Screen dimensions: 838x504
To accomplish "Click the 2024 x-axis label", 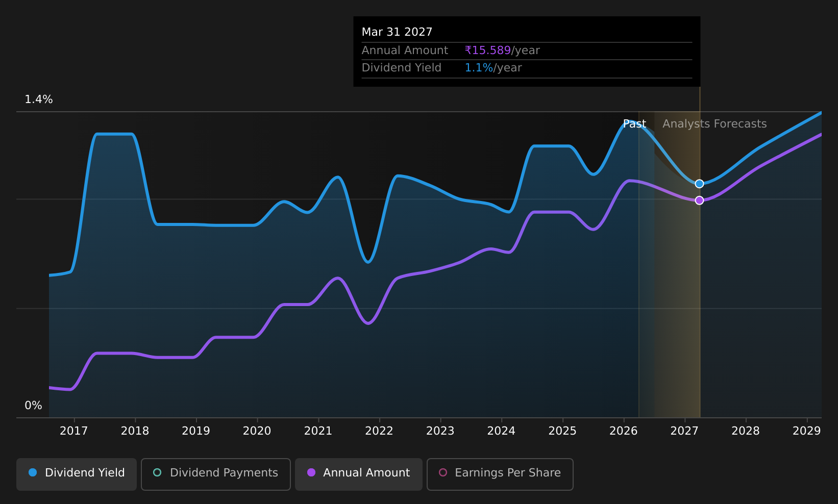I will point(501,431).
